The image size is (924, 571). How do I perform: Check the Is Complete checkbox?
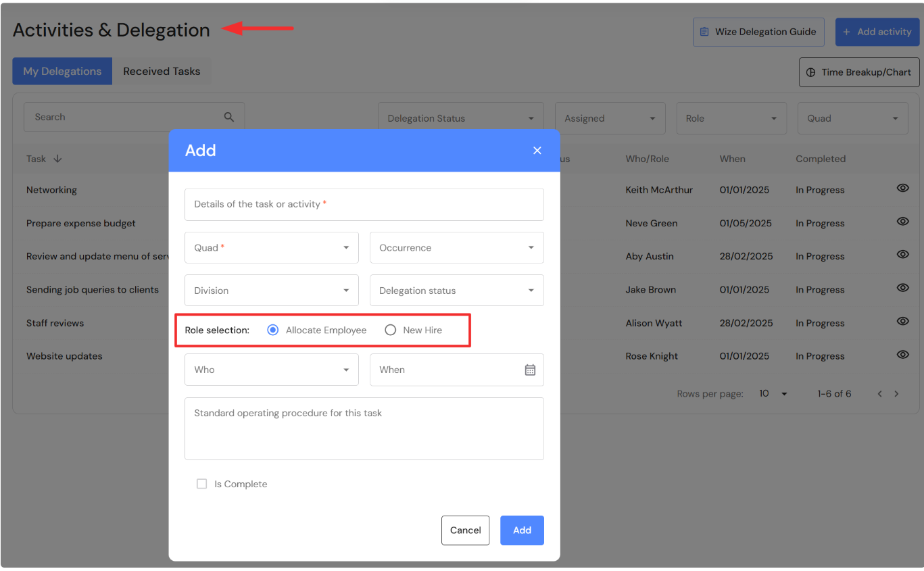[x=201, y=484]
